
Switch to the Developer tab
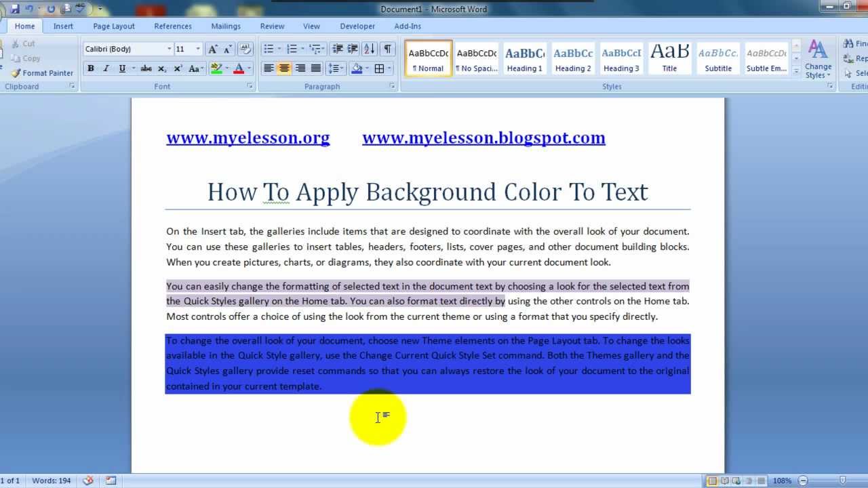(x=357, y=26)
